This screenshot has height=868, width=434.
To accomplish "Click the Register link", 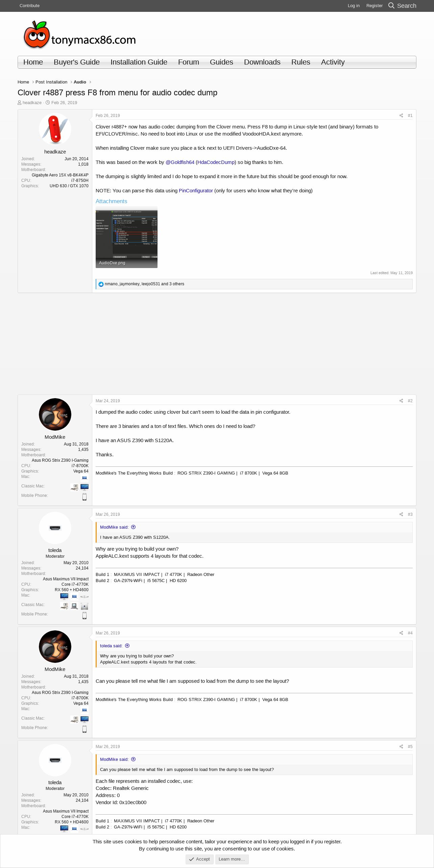I will [x=375, y=6].
